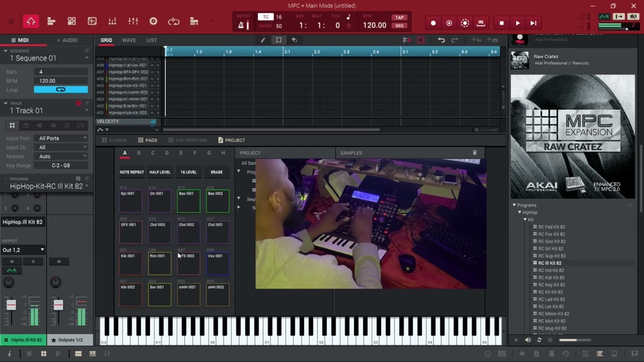The image size is (644, 362).
Task: Open Sample Edit waveform icon
Action: click(92, 21)
